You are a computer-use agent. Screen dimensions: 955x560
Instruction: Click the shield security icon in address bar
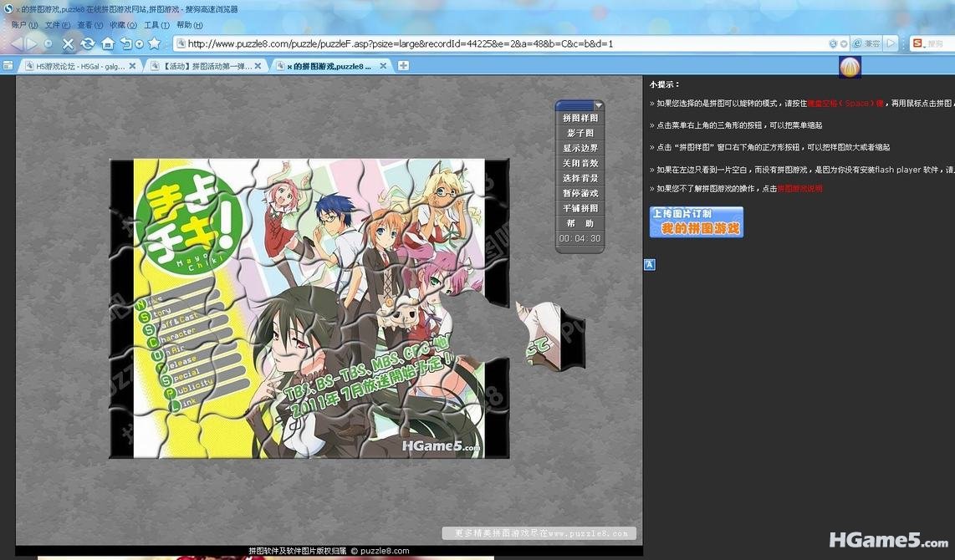coord(833,43)
